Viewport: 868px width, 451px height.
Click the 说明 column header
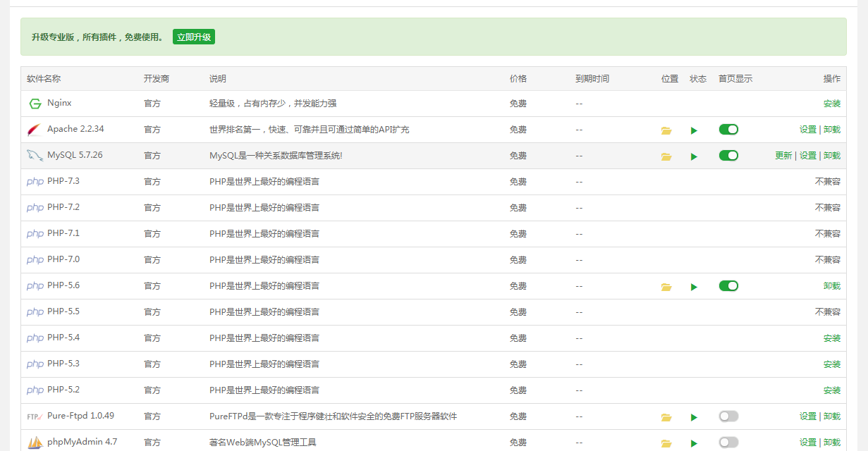click(218, 79)
